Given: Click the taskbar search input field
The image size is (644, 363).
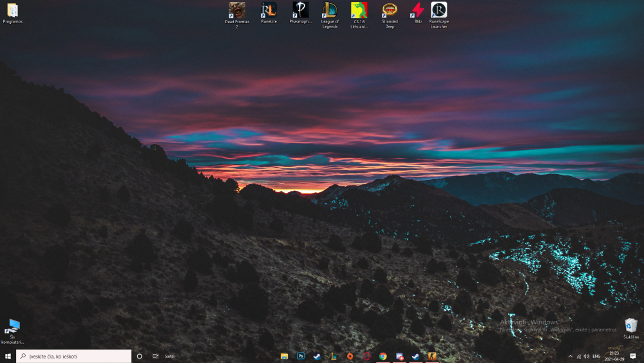Looking at the screenshot, I should point(74,356).
